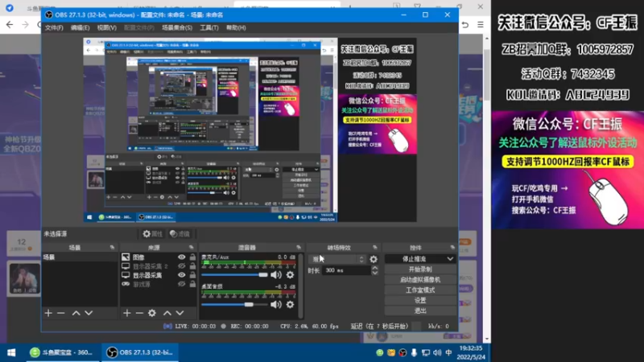Screen dimensions: 644x362
Task: Open 视图(V) menu
Action: click(107, 28)
